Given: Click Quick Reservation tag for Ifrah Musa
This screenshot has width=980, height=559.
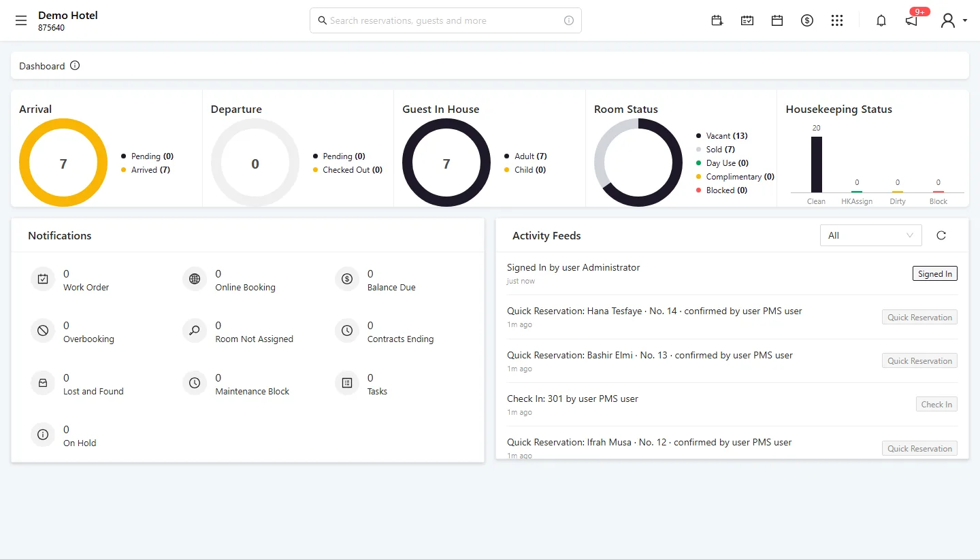Looking at the screenshot, I should pos(920,448).
